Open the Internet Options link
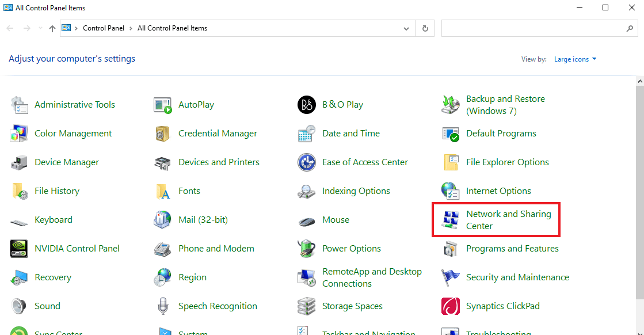The width and height of the screenshot is (644, 335). click(x=498, y=191)
